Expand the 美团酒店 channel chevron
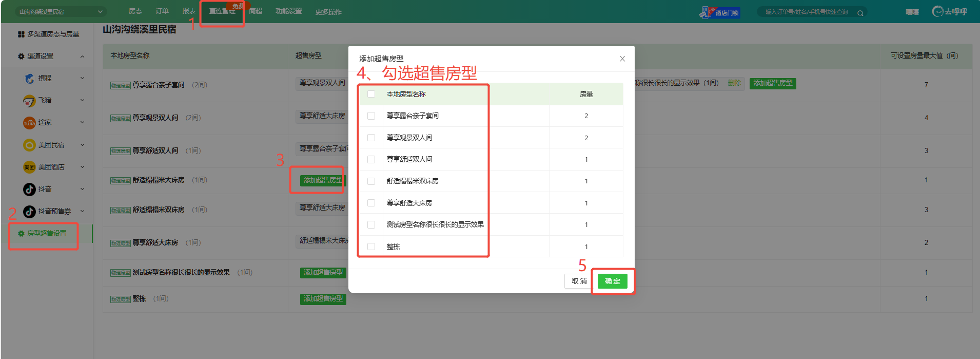Screen dimensions: 980x359 [x=83, y=167]
